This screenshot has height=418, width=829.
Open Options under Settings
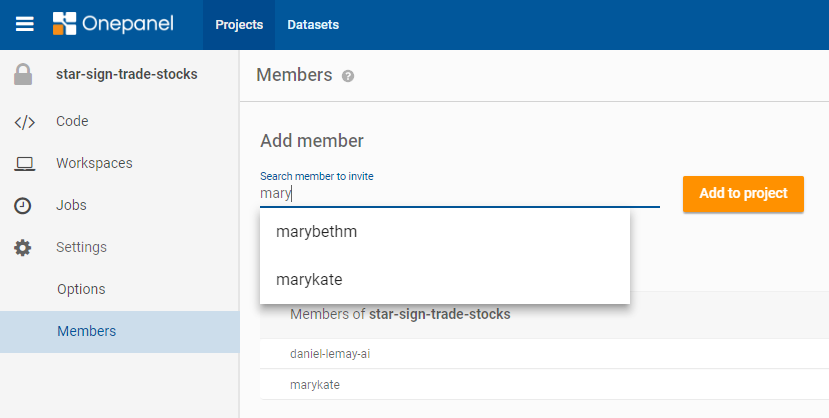pyautogui.click(x=81, y=289)
